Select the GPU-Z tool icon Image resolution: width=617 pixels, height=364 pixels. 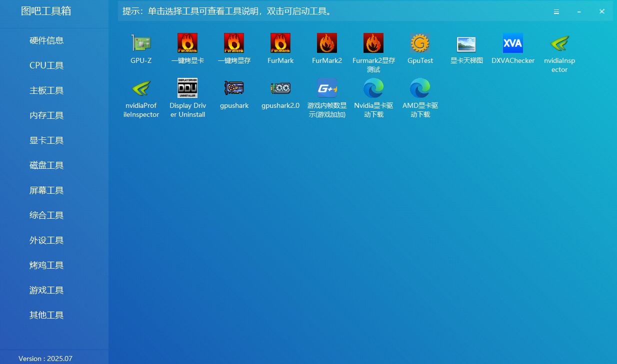coord(141,43)
